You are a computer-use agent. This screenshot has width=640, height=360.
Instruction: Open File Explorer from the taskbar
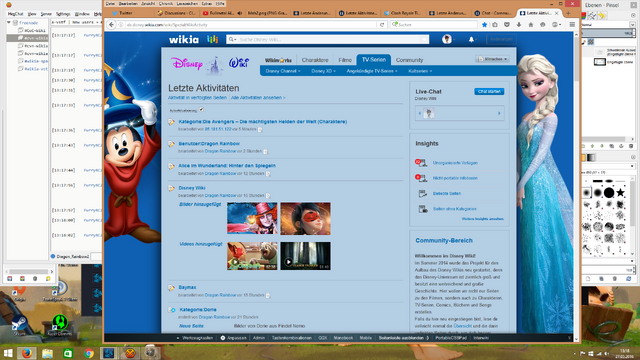(x=47, y=353)
